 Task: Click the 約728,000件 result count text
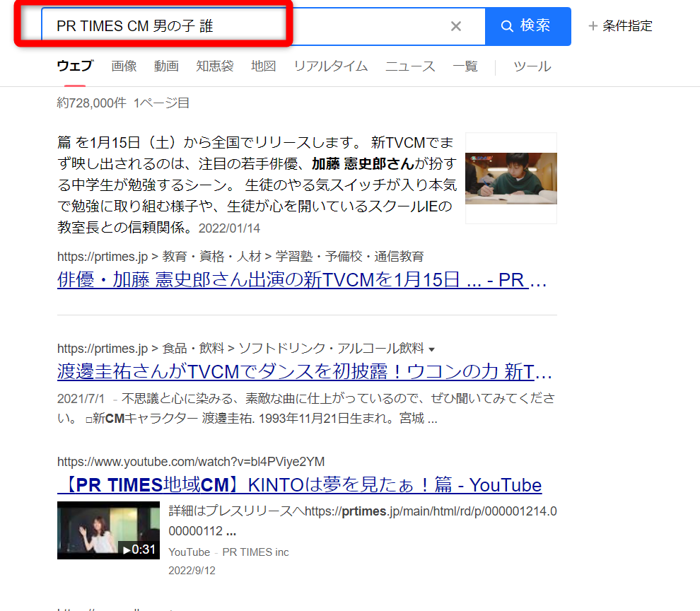[91, 103]
